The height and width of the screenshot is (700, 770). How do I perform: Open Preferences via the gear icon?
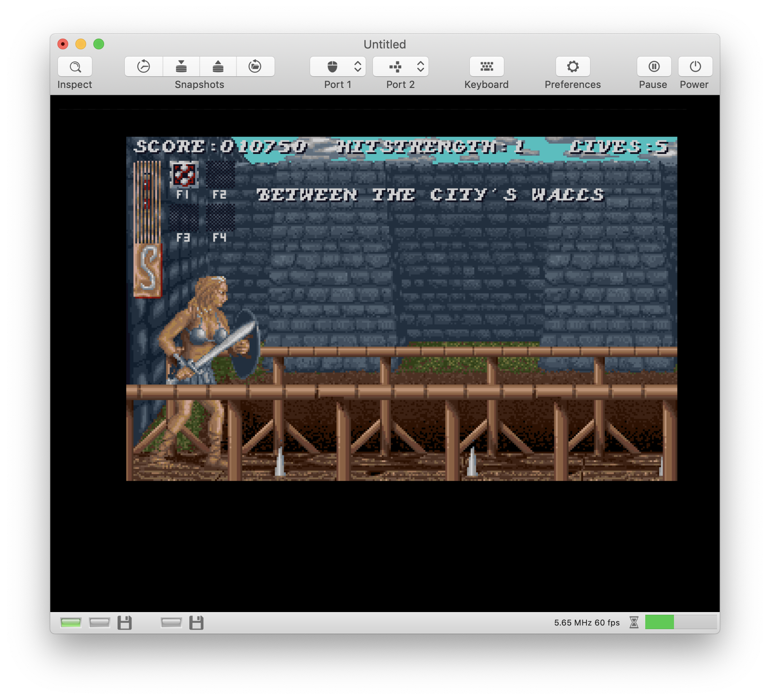573,67
